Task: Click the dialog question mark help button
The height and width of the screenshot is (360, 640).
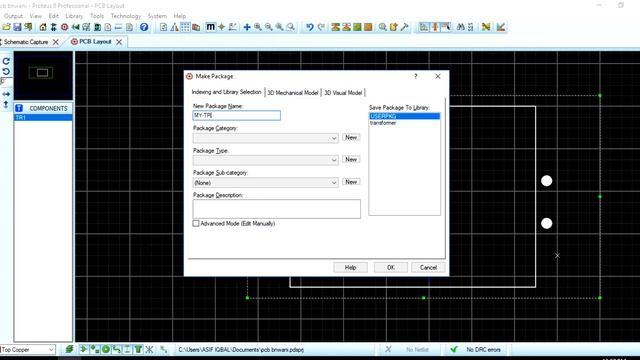Action: (416, 76)
